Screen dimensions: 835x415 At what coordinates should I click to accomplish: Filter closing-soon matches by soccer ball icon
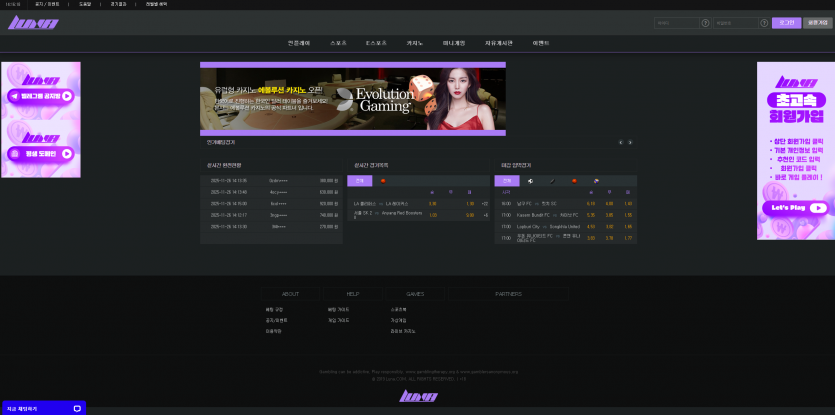click(x=530, y=181)
